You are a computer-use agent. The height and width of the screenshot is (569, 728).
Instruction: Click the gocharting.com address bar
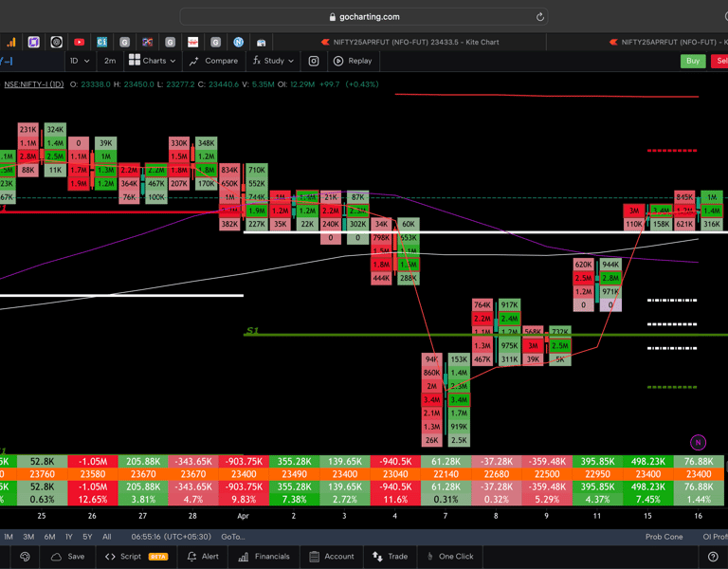(364, 17)
